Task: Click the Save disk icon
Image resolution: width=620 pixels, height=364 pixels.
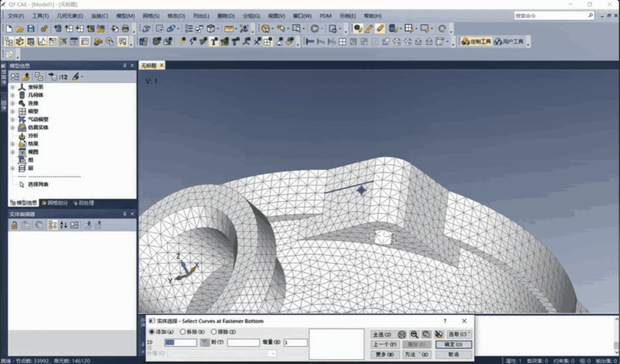Action: (30, 29)
